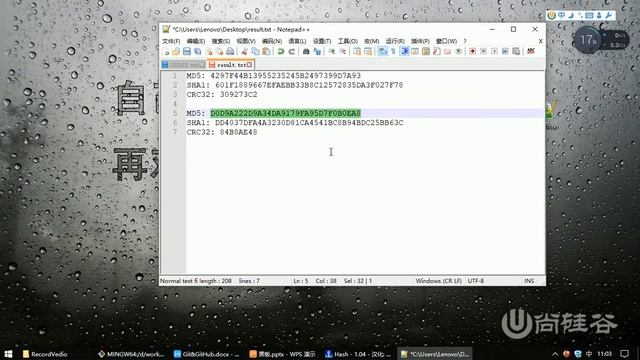
Task: Save the recorded macro toolbar icon
Action: tap(516, 51)
